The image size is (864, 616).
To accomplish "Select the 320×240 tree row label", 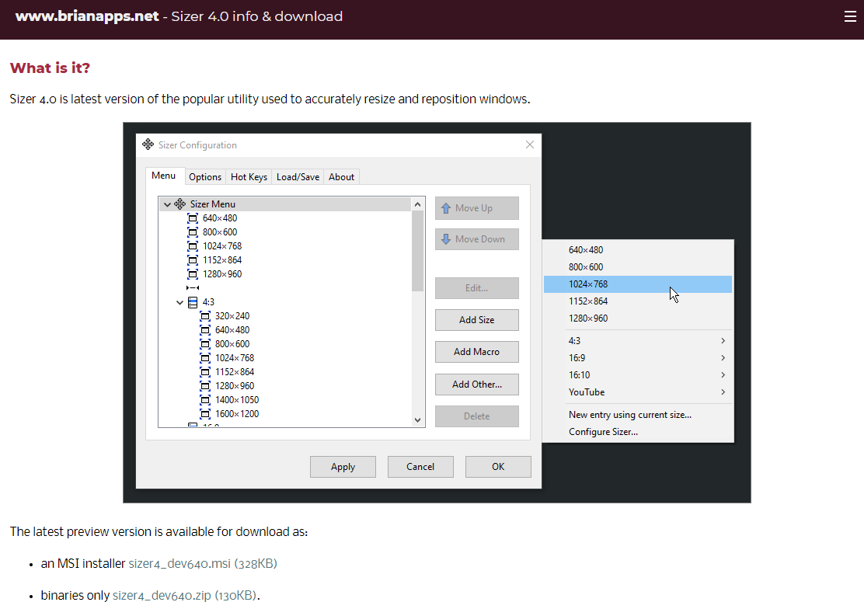I will [232, 316].
